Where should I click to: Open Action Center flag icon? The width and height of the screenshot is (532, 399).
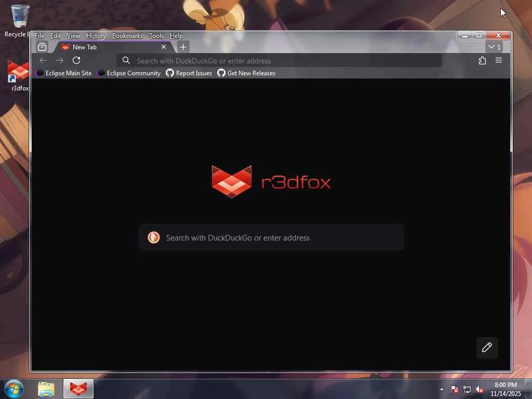pos(454,389)
